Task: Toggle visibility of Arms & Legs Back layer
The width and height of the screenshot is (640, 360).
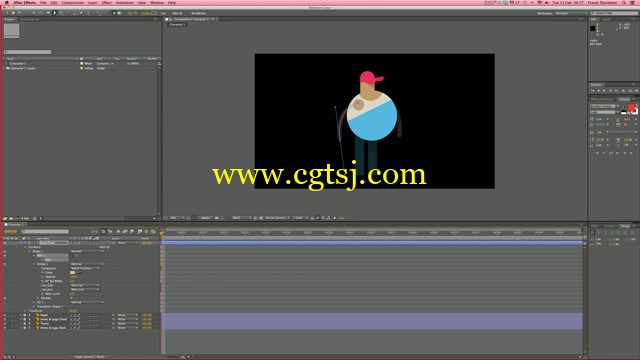Action: point(5,328)
